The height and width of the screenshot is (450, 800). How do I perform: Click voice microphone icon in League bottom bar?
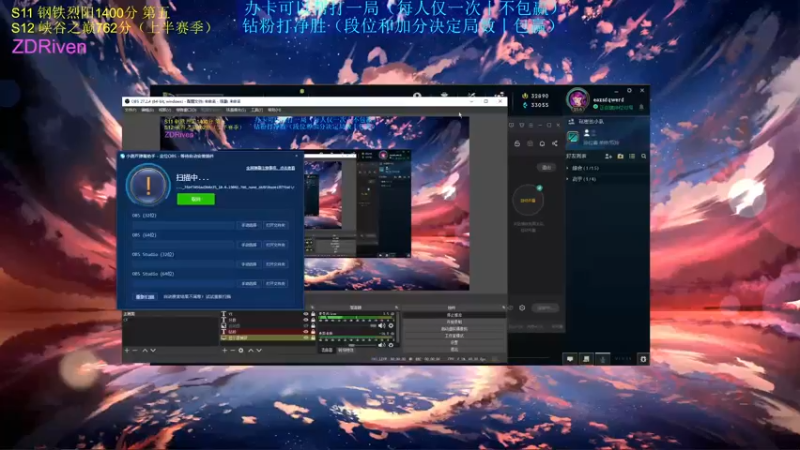pos(603,359)
